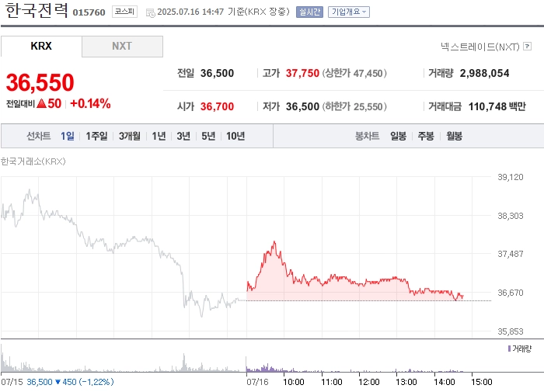
Task: View the 3년 line chart
Action: click(183, 136)
